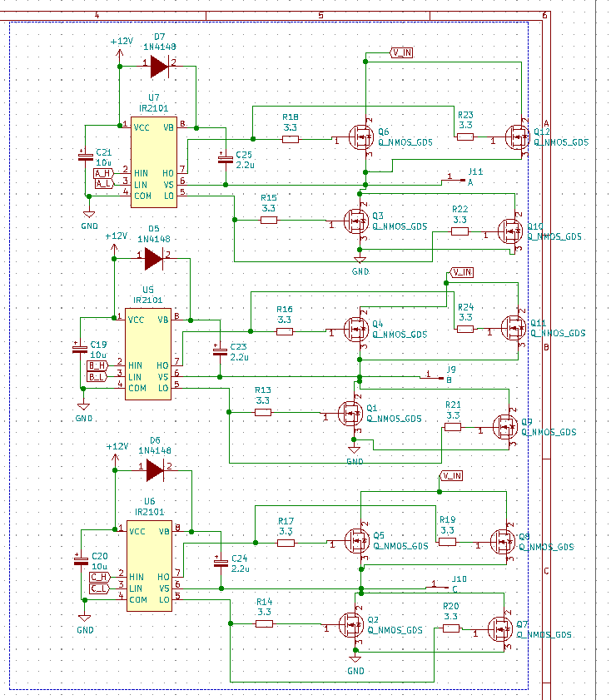616x700 pixels.
Task: Click the Q12 NMOS transistor symbol
Action: click(518, 137)
